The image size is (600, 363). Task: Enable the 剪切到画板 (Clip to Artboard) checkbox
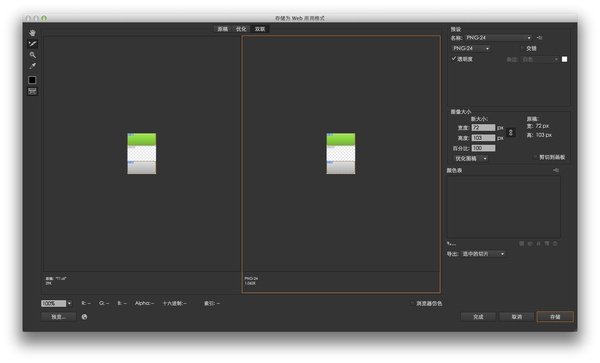coord(535,157)
